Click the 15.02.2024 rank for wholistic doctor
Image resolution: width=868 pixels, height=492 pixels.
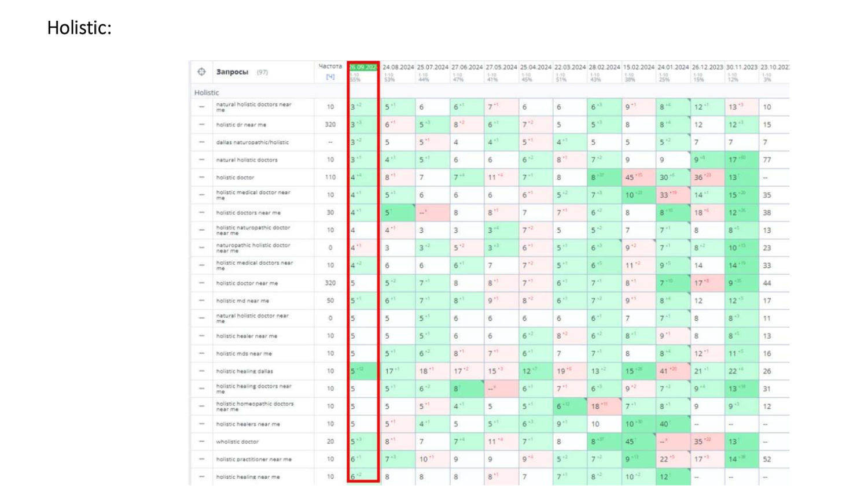click(638, 442)
